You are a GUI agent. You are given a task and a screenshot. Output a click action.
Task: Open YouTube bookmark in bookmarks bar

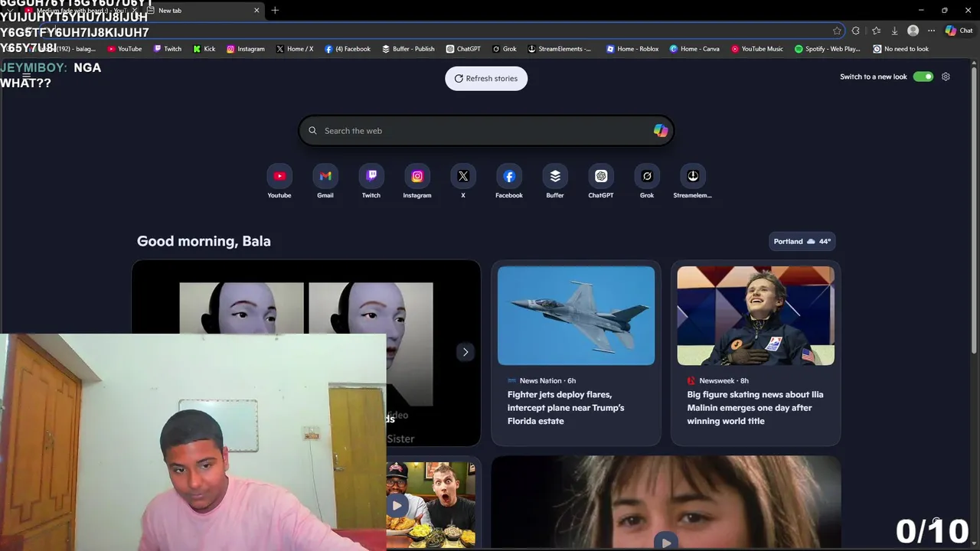click(124, 49)
